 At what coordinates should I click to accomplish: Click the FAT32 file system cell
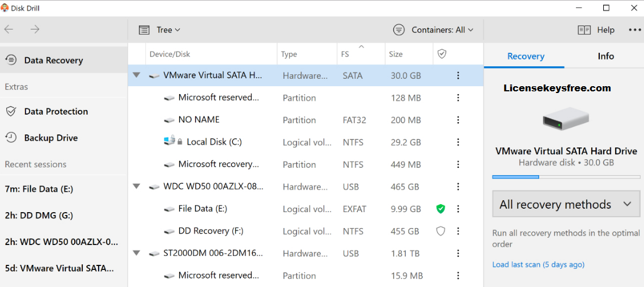point(354,120)
